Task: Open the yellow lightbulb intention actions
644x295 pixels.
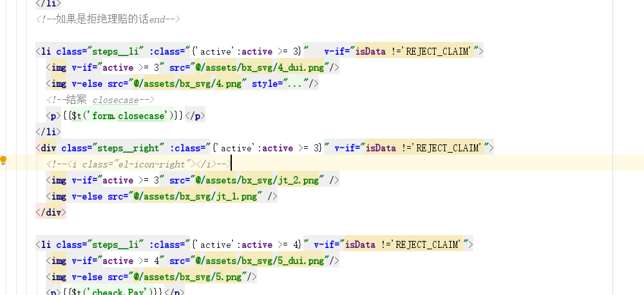Action: (3, 160)
